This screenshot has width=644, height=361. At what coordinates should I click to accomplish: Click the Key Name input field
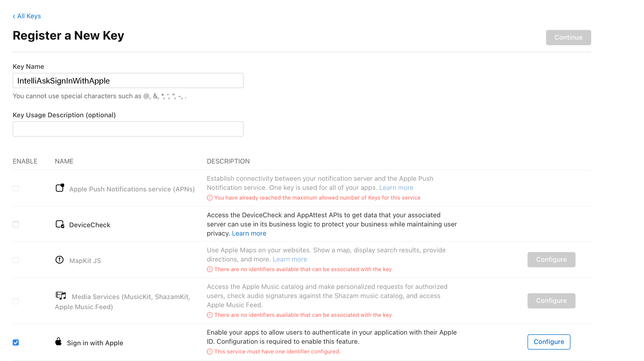[x=128, y=80]
